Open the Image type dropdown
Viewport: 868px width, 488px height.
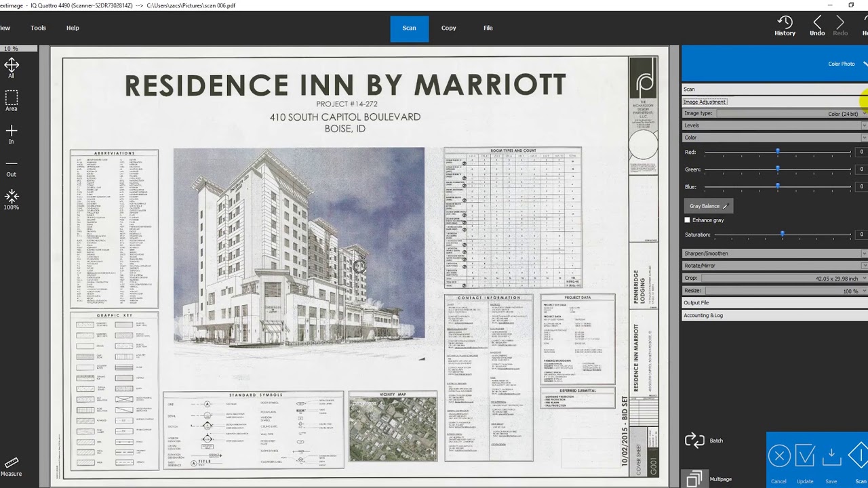[x=792, y=114]
